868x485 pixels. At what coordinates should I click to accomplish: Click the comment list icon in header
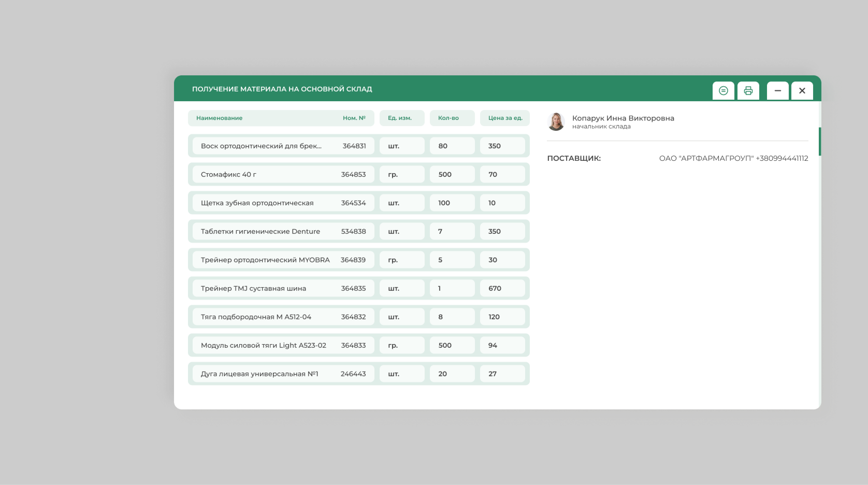point(723,91)
